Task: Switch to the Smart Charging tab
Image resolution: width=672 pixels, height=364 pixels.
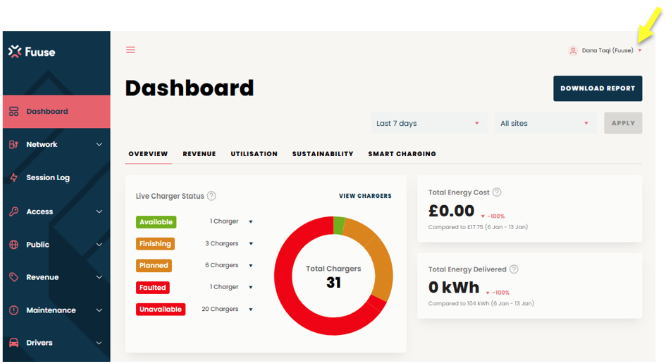Action: pos(402,153)
